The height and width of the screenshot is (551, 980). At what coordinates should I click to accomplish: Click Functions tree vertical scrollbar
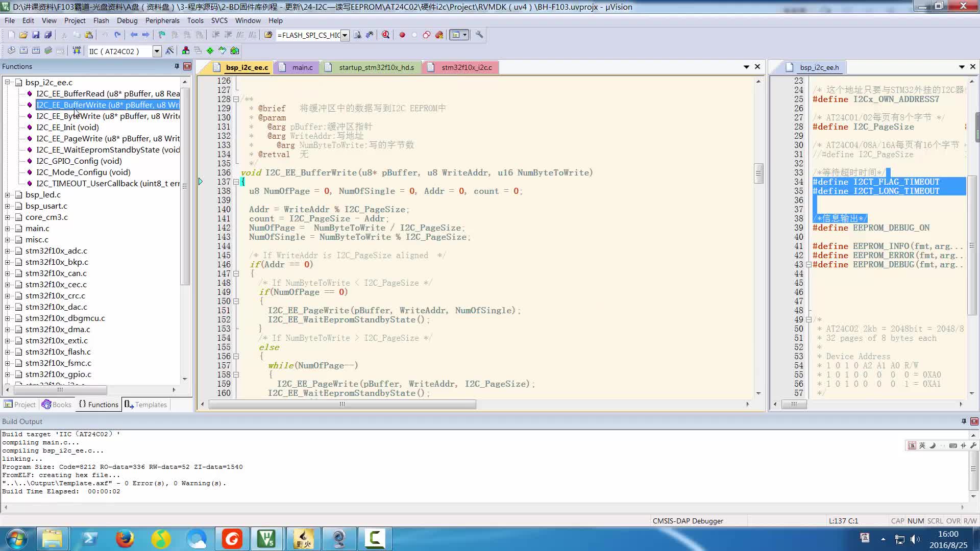[x=185, y=186]
